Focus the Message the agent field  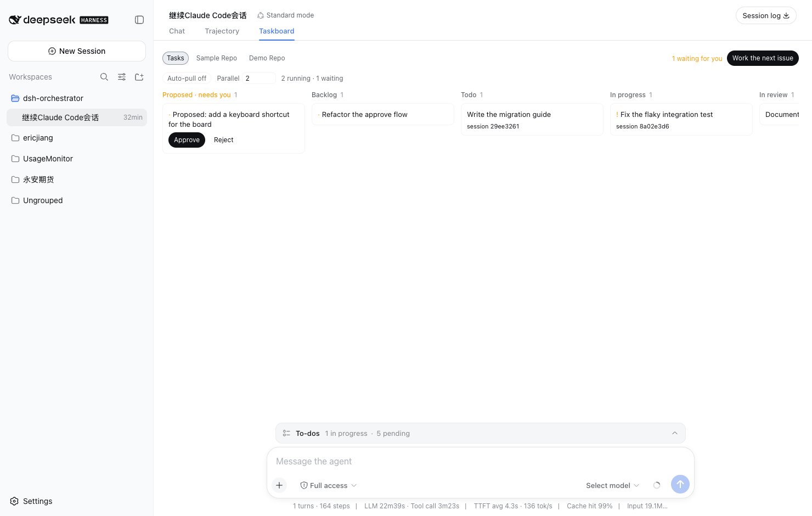click(x=481, y=462)
